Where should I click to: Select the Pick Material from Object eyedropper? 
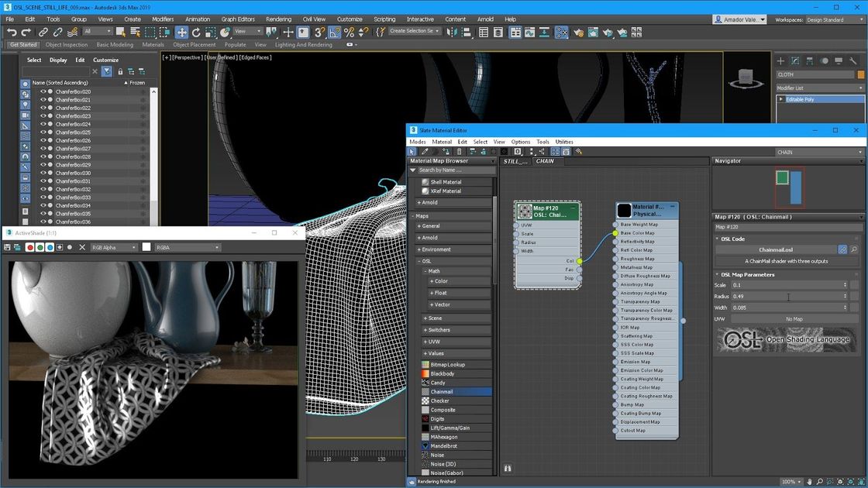(425, 151)
